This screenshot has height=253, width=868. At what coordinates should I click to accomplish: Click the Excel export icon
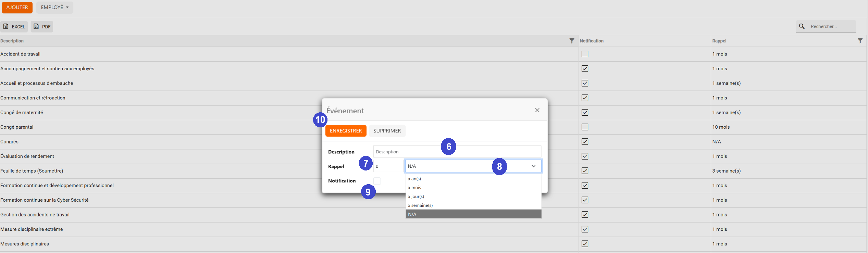pos(6,26)
